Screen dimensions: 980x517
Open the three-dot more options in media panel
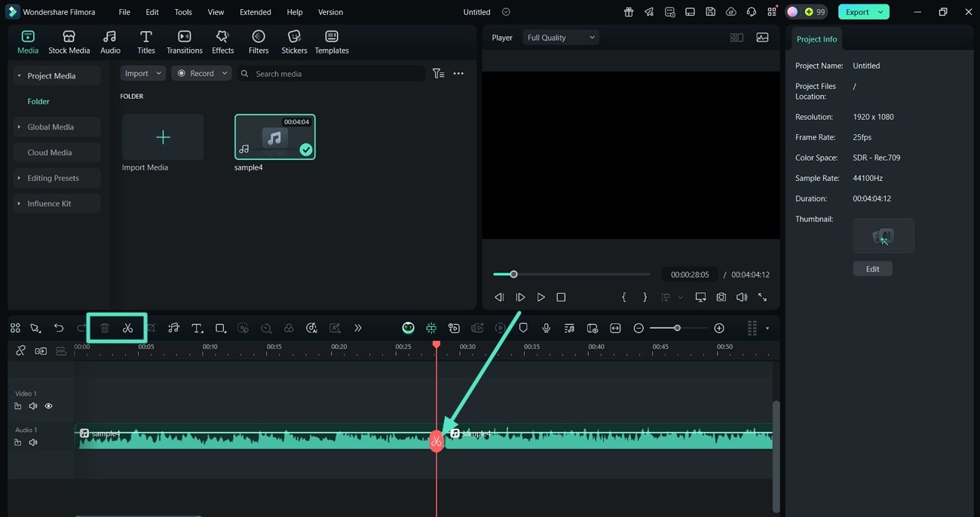[x=458, y=73]
